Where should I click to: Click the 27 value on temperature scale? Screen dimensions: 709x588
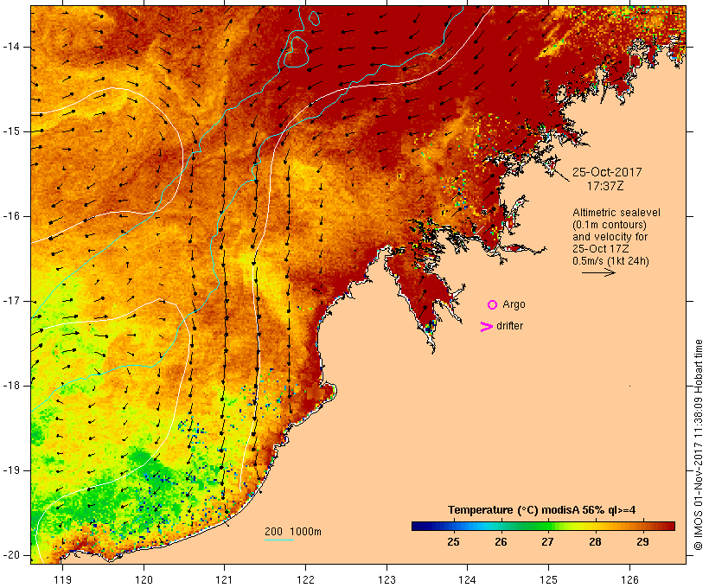[x=547, y=542]
